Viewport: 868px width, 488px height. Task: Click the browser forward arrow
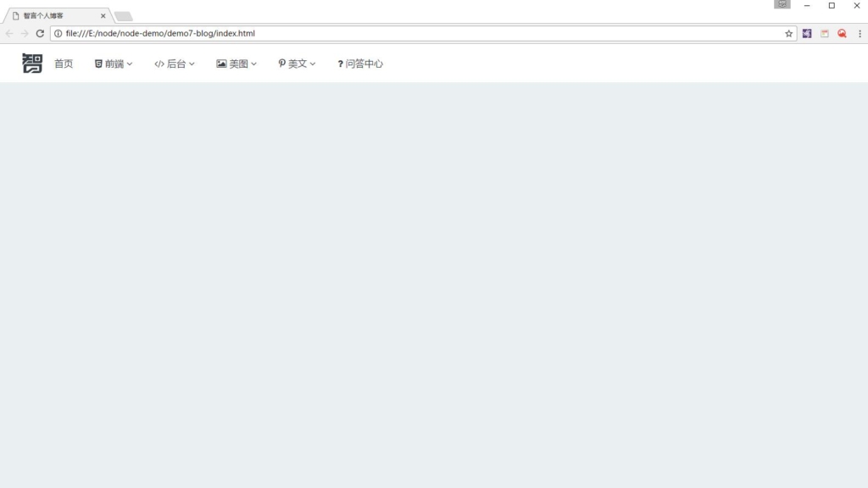25,33
